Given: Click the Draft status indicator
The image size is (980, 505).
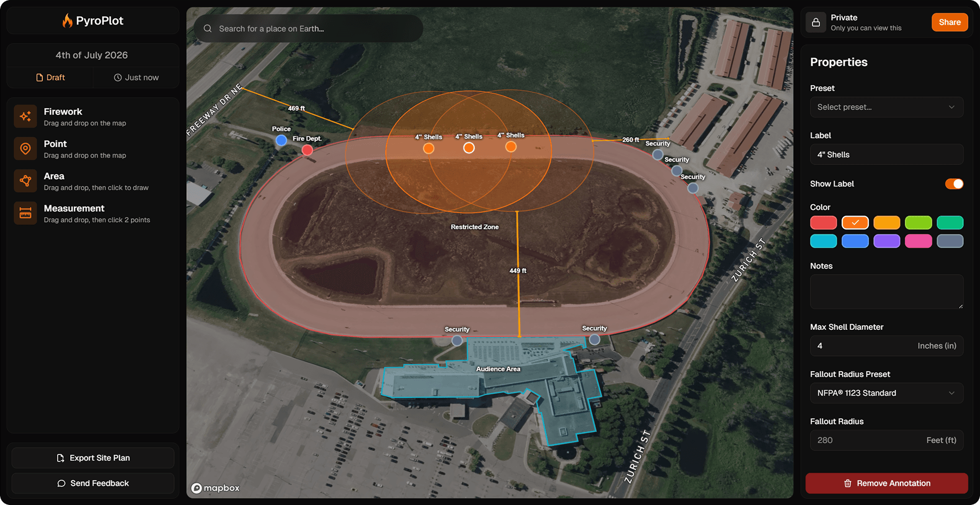Looking at the screenshot, I should [50, 77].
